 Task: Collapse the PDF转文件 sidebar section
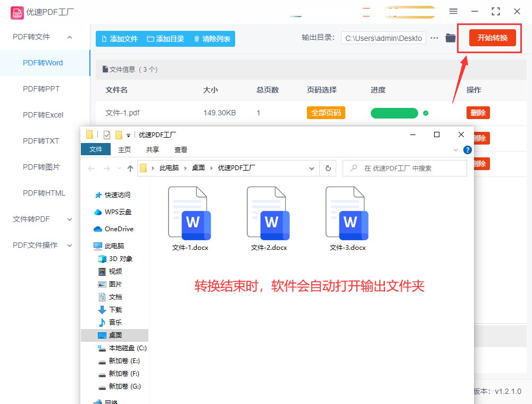point(69,37)
